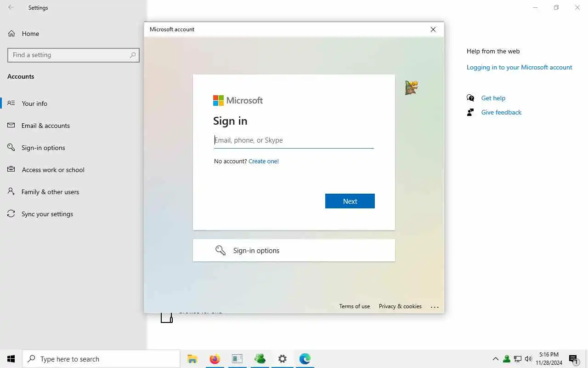Image resolution: width=588 pixels, height=368 pixels.
Task: Click the Settings gear on taskbar
Action: tap(283, 359)
